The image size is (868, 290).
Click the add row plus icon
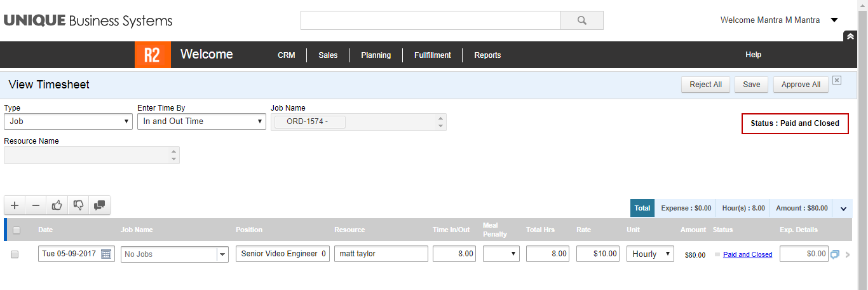tap(15, 205)
